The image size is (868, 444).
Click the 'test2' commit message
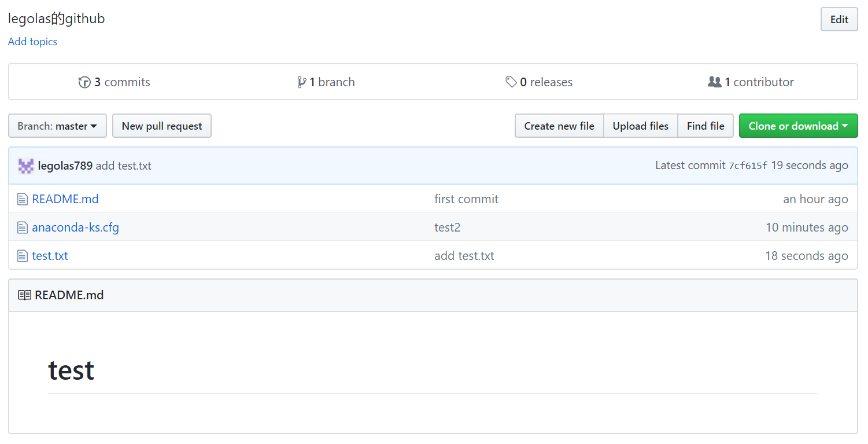(448, 227)
